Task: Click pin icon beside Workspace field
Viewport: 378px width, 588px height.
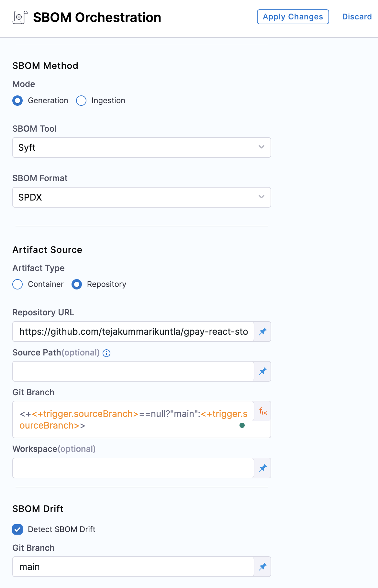Action: tap(263, 468)
